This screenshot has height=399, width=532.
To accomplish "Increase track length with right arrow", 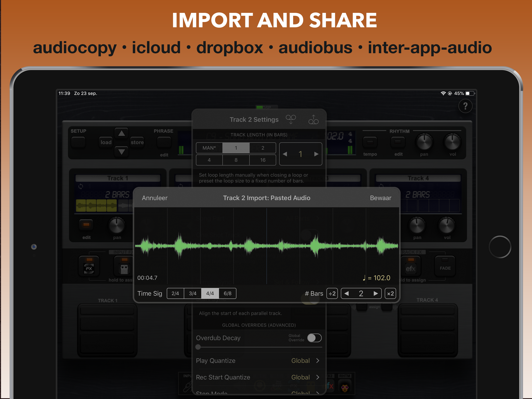I will [x=316, y=154].
